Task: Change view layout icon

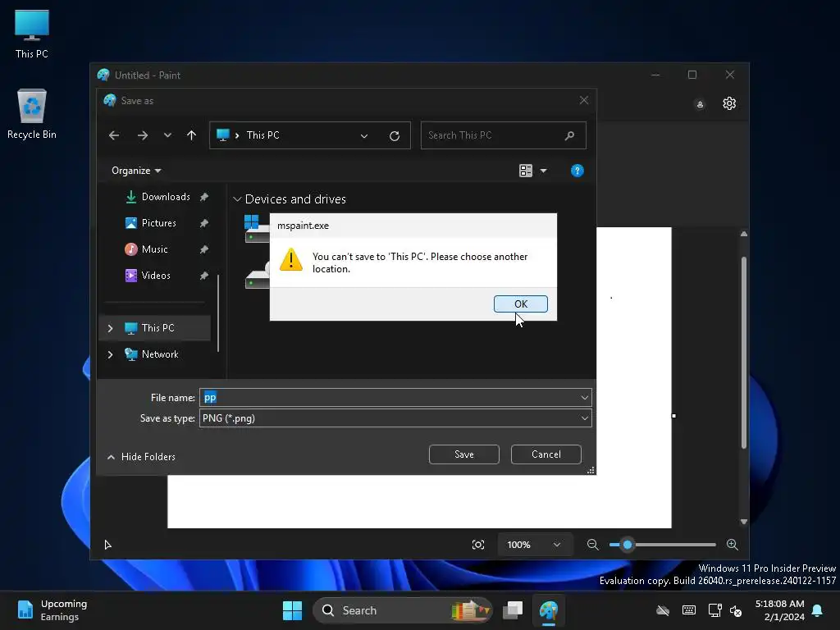Action: point(526,171)
